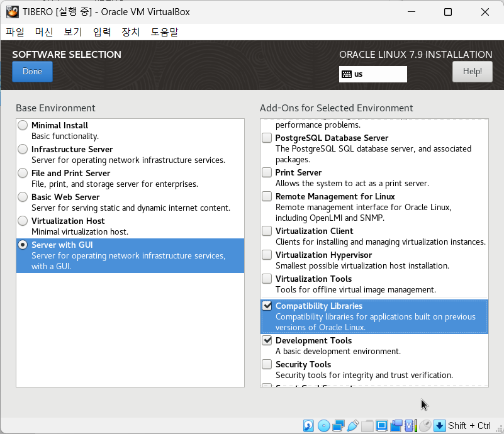This screenshot has height=434, width=504.
Task: Click 'Server for operating network infrastructure services.' under Infrastructure Server
Action: pos(128,160)
